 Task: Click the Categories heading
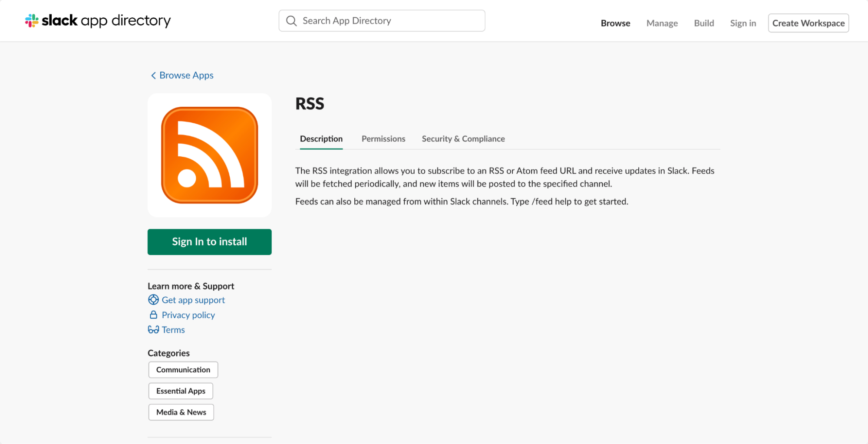[168, 353]
